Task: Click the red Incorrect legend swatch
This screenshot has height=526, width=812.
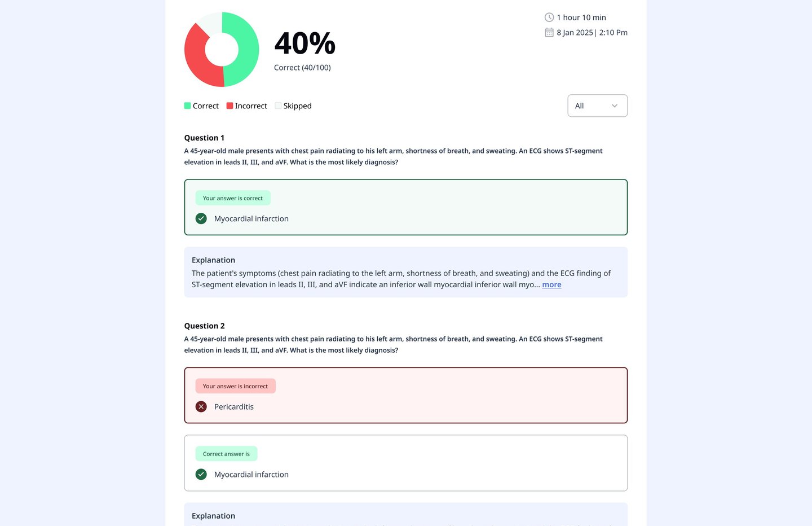Action: click(x=230, y=106)
